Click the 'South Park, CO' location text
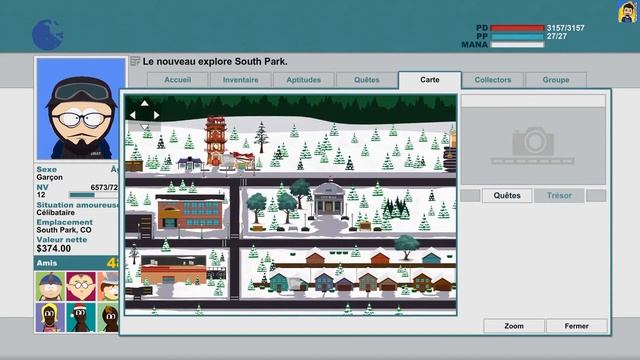Viewport: 640px width, 360px height. 64,230
